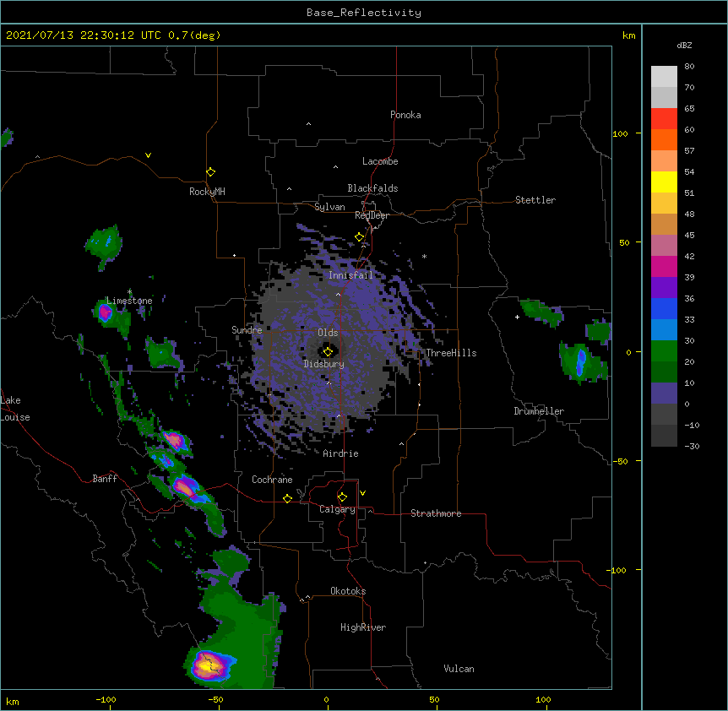The height and width of the screenshot is (711, 728).
Task: Click the Okotoks town label
Action: [348, 591]
